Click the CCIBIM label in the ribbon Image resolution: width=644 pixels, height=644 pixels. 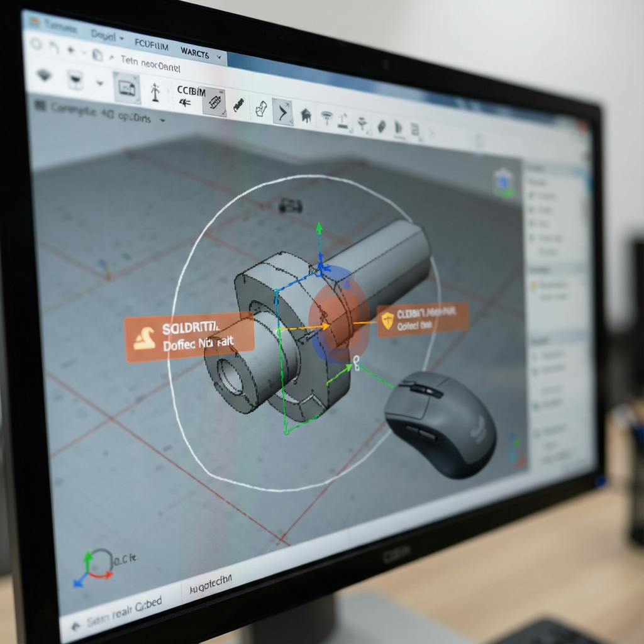click(x=191, y=91)
